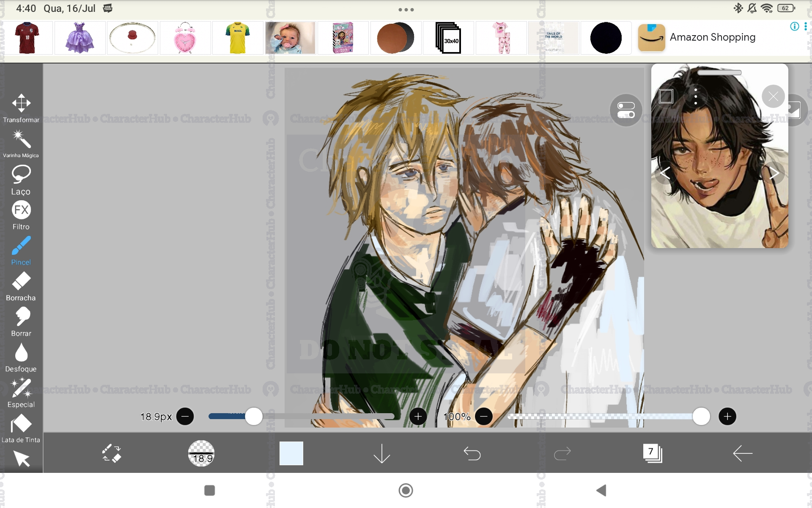Viewport: 812px width, 508px height.
Task: Toggle the settings switches button
Action: 626,110
